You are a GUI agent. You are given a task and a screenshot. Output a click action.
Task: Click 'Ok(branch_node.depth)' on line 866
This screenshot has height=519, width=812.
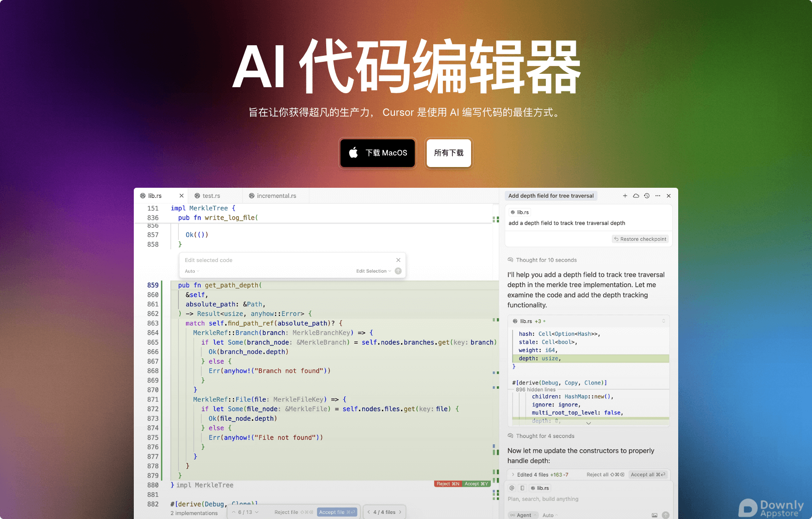[248, 352]
